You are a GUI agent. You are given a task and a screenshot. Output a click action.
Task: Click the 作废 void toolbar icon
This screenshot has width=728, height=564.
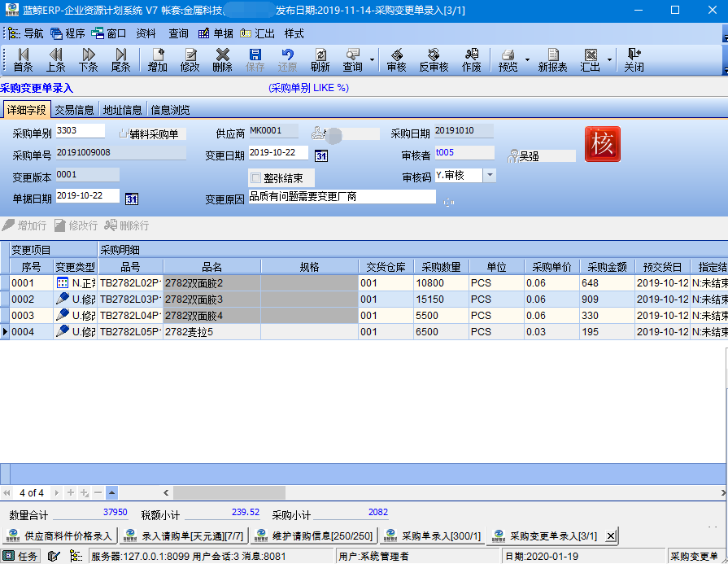tap(471, 60)
